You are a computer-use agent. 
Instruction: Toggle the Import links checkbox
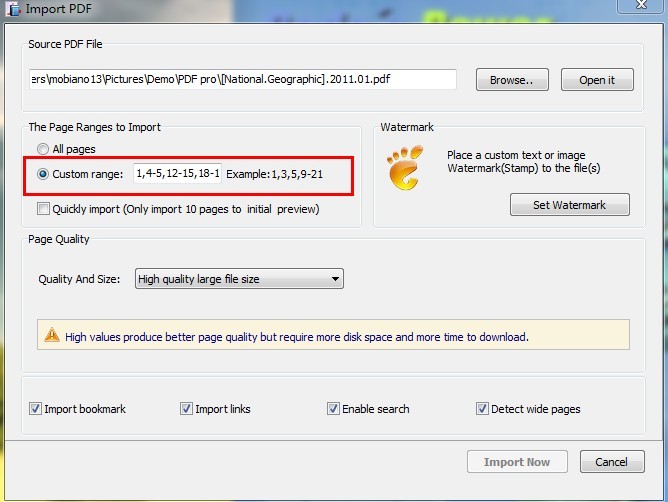pos(186,409)
